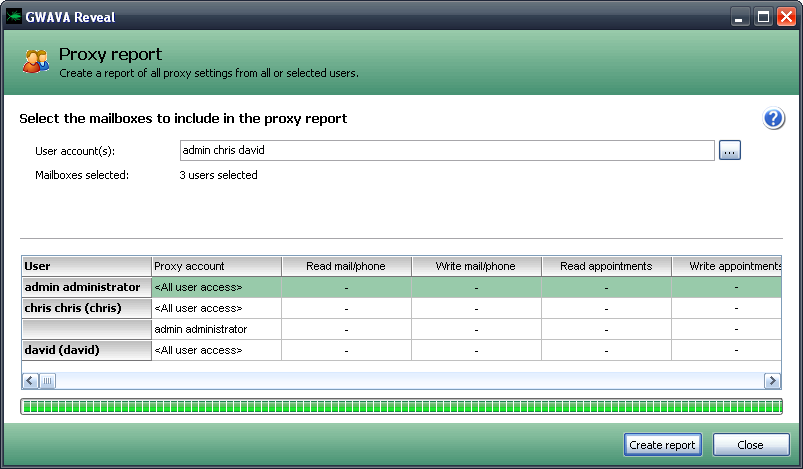The width and height of the screenshot is (803, 469).
Task: Click the green progress bar
Action: pos(402,407)
